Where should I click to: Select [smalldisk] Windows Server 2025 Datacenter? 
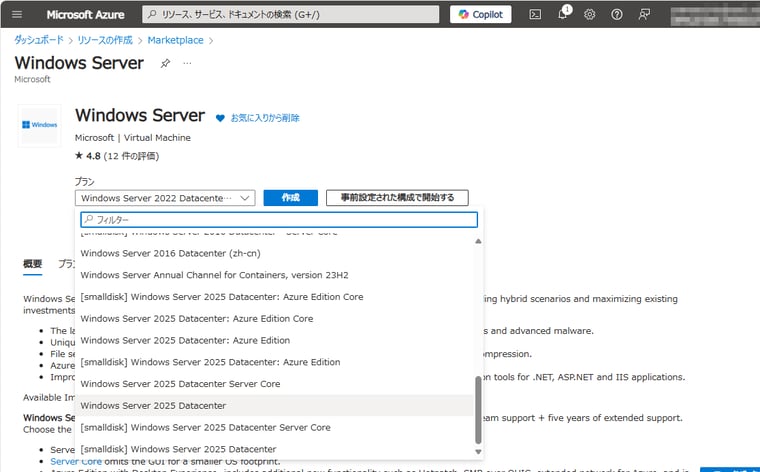pyautogui.click(x=274, y=449)
